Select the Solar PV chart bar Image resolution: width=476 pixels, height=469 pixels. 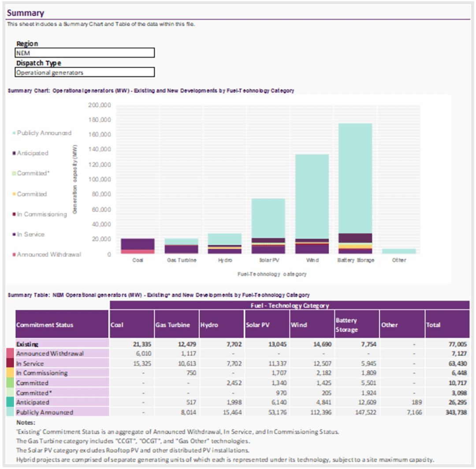click(x=268, y=226)
